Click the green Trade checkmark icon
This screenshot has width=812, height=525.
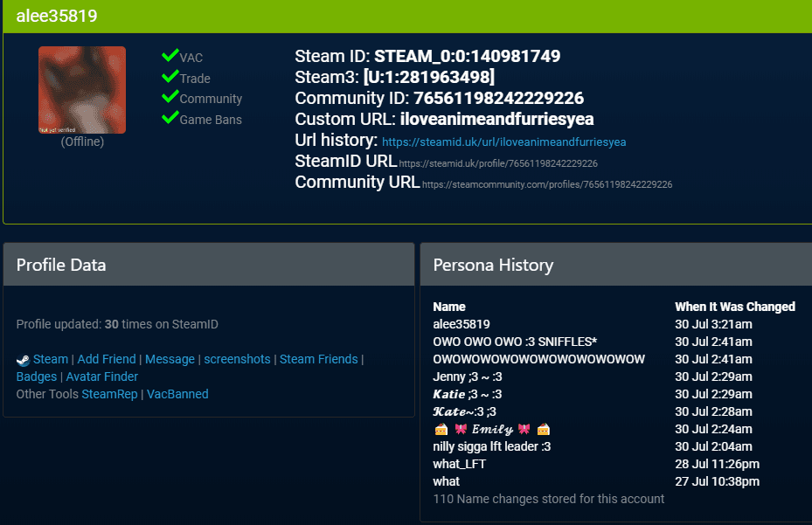coord(170,77)
